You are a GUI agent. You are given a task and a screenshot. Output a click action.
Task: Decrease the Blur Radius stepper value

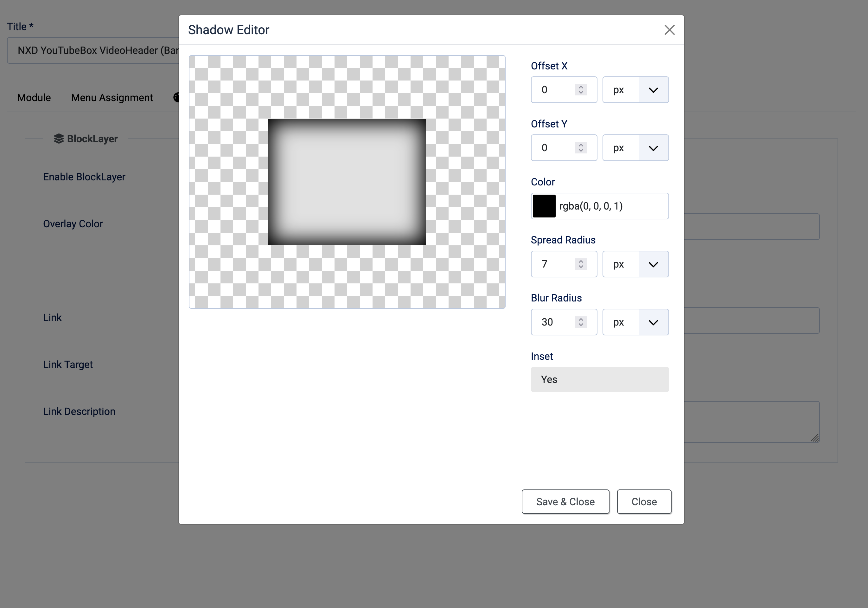[581, 325]
